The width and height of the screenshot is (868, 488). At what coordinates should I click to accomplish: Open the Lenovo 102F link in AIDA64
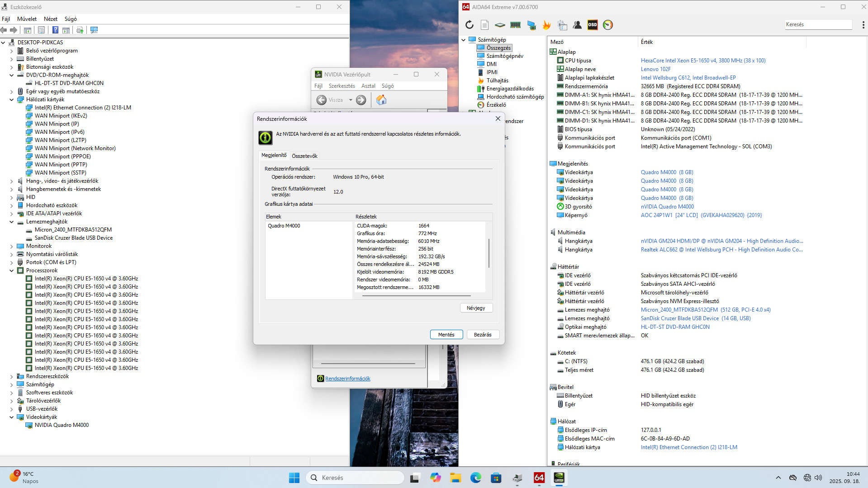click(x=655, y=69)
